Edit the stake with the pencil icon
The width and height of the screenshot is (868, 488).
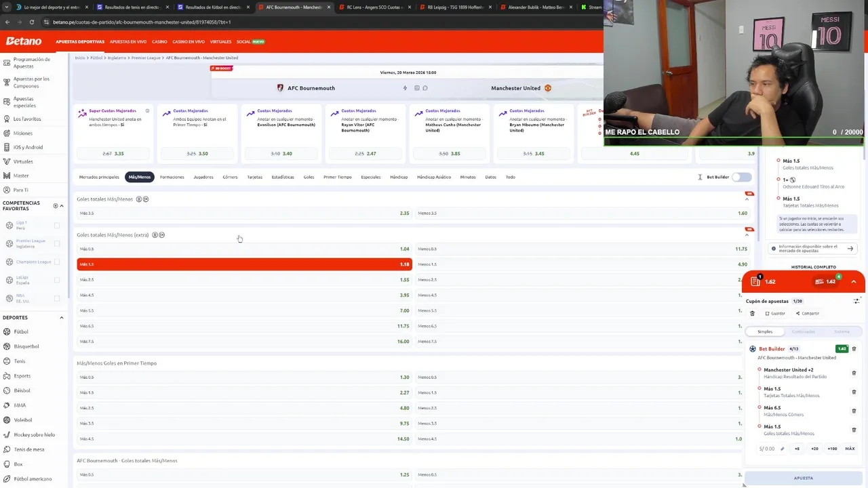coord(782,449)
